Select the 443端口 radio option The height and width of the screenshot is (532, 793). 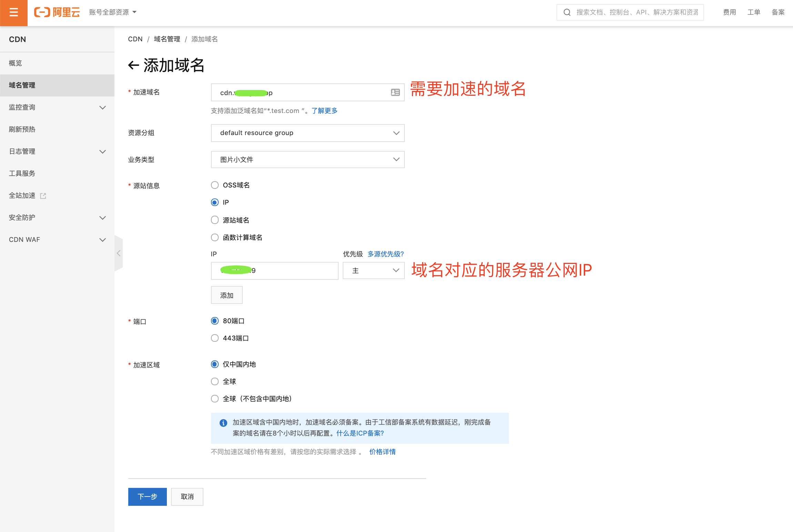tap(215, 338)
